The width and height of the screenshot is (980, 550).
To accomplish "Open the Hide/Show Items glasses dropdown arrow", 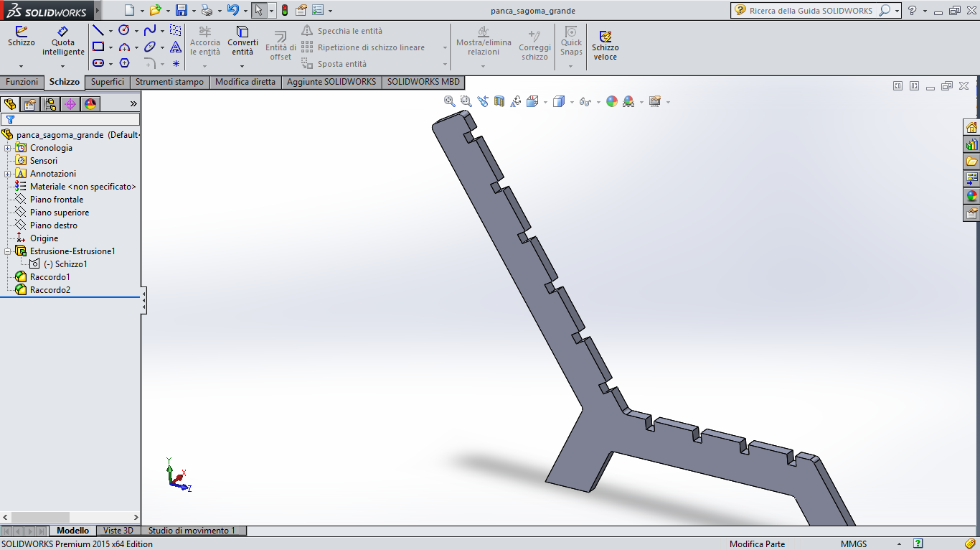I will click(597, 102).
